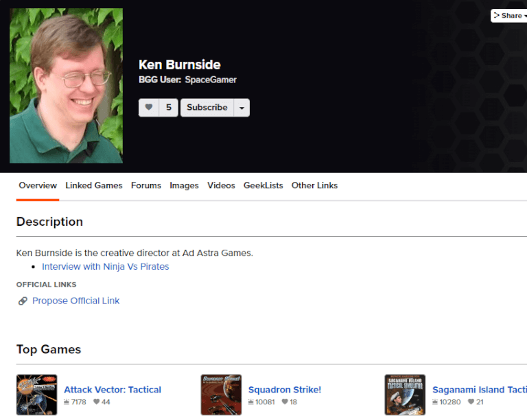Switch to the Forums tab
Viewport: 527px width, 420px height.
(146, 185)
